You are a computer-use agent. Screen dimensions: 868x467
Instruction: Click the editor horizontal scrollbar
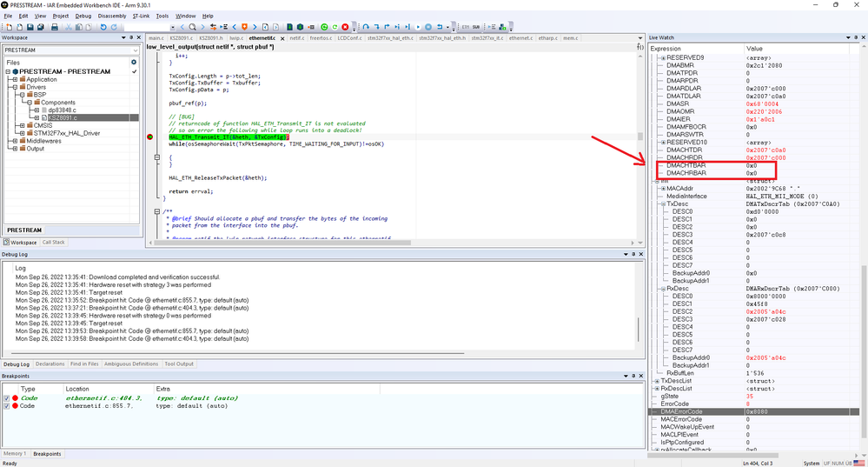[282, 243]
